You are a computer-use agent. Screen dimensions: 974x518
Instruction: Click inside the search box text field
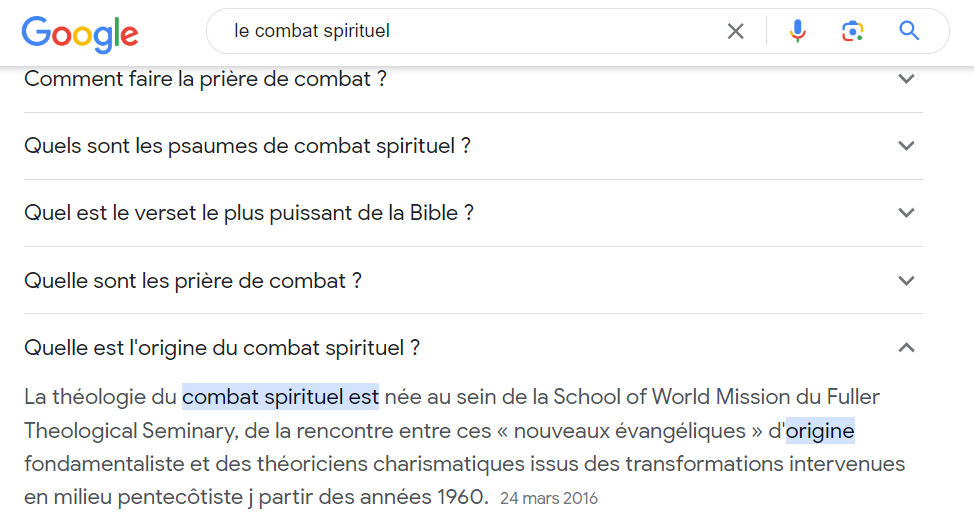click(470, 31)
